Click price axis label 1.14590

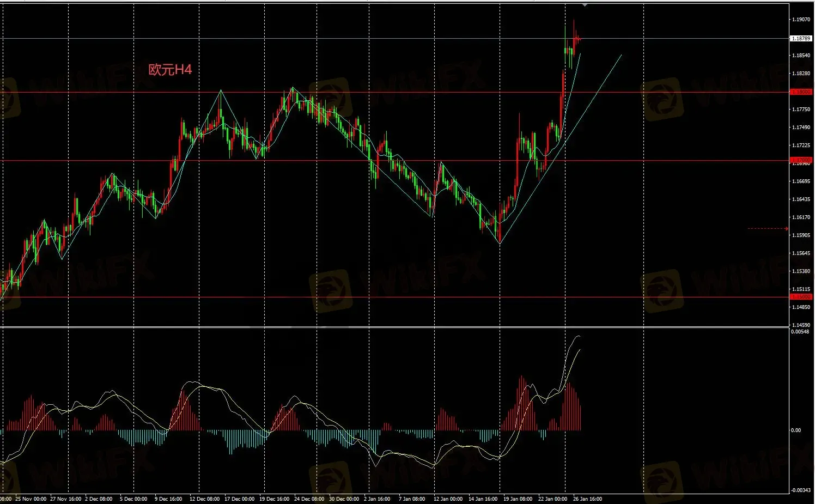(x=801, y=325)
